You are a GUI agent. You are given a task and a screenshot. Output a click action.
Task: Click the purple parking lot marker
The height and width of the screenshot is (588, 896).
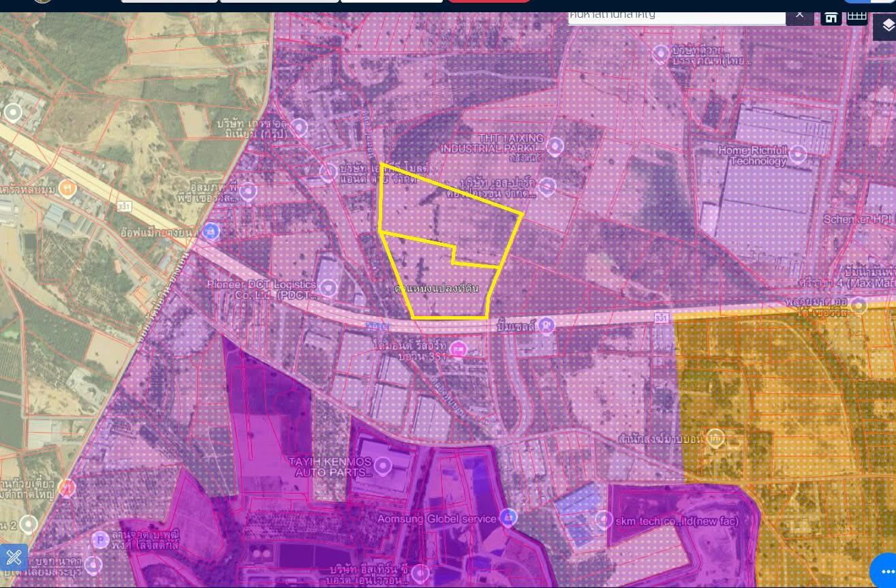coord(99,540)
